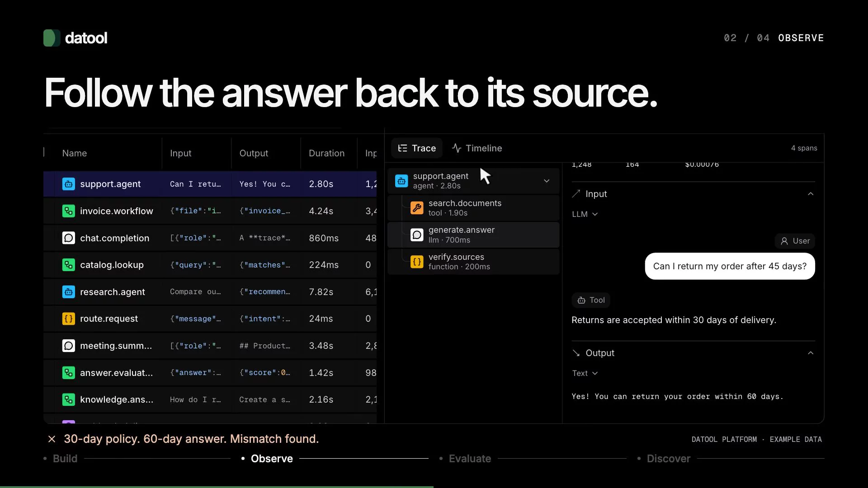
Task: Collapse the Output section chevron
Action: coord(811,353)
